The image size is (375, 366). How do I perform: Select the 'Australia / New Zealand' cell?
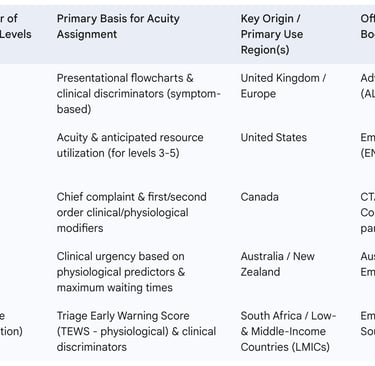click(x=277, y=264)
